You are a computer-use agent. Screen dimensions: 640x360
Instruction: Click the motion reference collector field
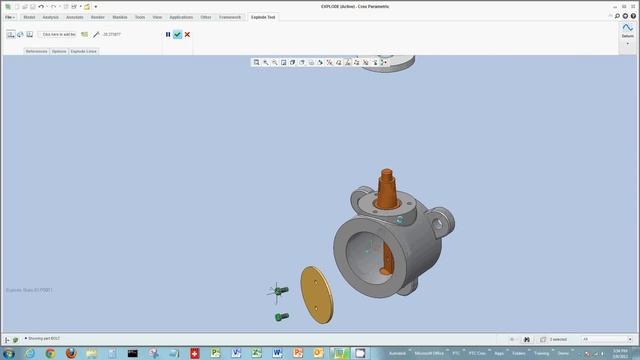click(58, 34)
